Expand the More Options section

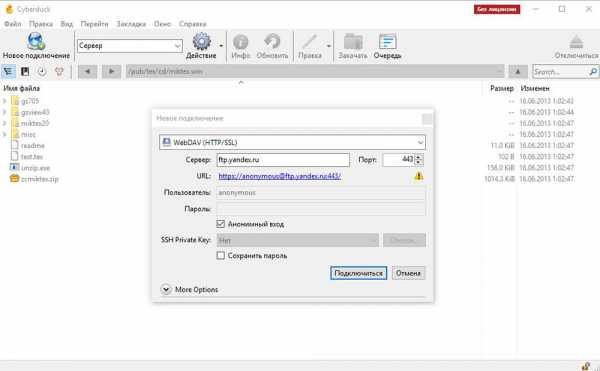(x=166, y=290)
